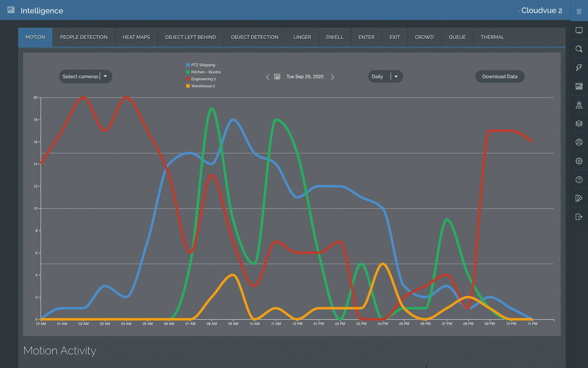The height and width of the screenshot is (368, 588).
Task: Click the stacked layers sidebar icon
Action: point(579,123)
